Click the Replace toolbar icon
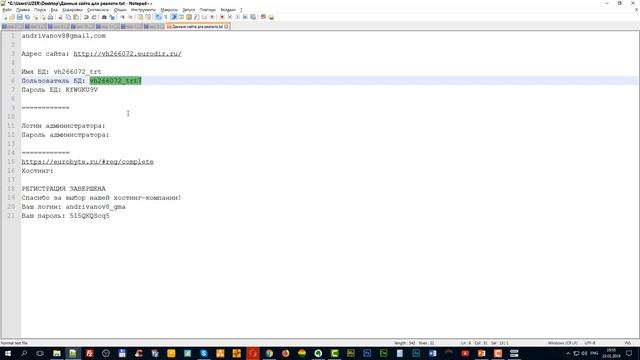The height and width of the screenshot is (360, 640). click(112, 17)
